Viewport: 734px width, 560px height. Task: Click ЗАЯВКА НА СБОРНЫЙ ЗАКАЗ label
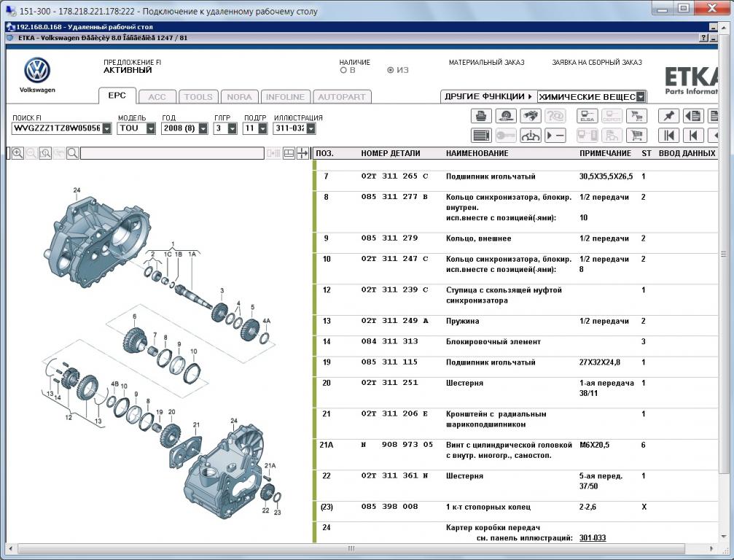pos(597,62)
